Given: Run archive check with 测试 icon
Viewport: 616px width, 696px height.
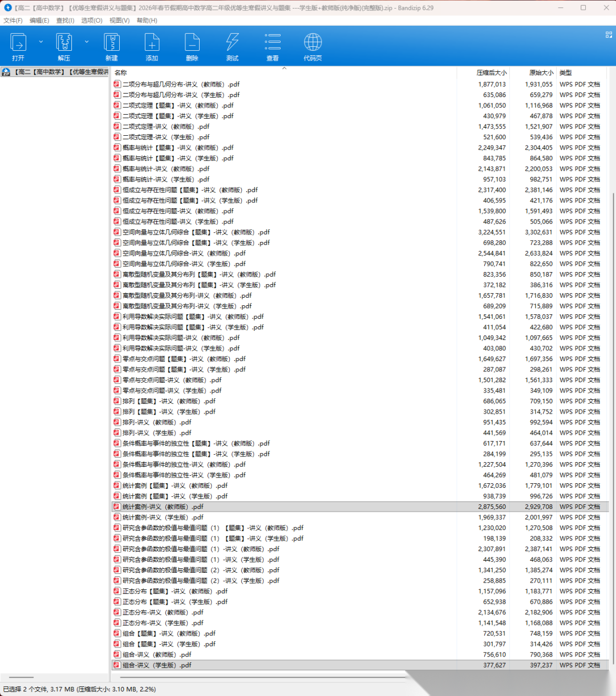Looking at the screenshot, I should (232, 46).
